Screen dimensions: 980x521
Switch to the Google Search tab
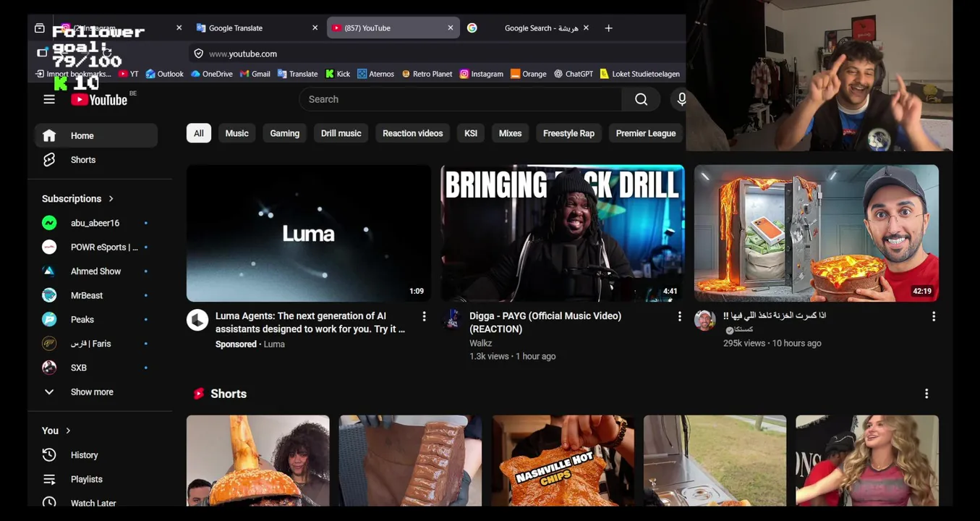[x=529, y=28]
